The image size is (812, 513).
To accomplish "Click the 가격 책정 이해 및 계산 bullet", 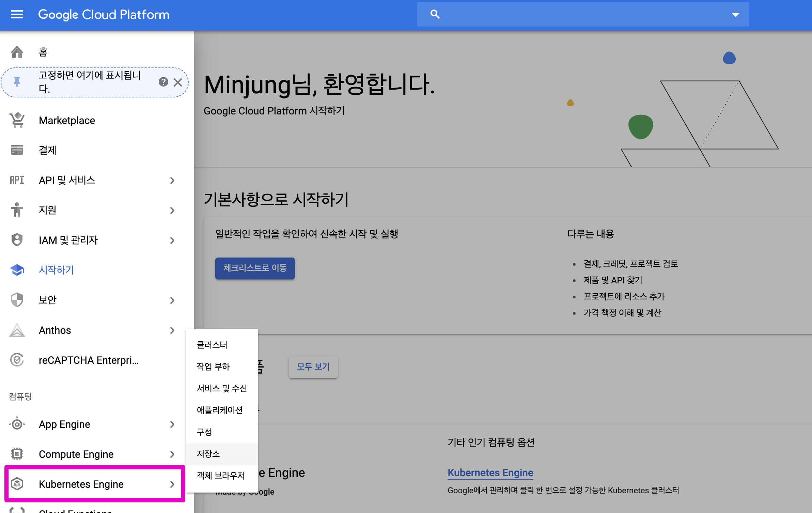I will pos(622,313).
